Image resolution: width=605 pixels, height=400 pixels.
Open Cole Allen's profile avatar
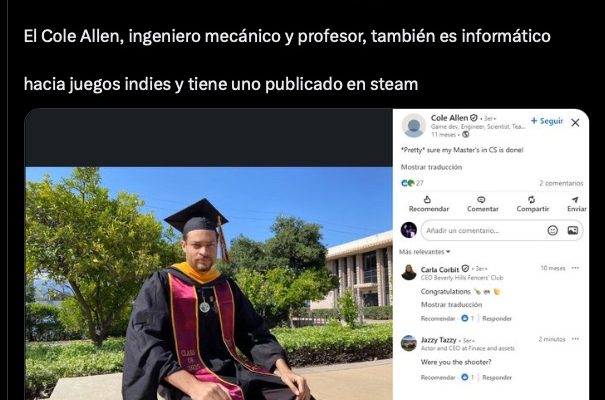(413, 125)
